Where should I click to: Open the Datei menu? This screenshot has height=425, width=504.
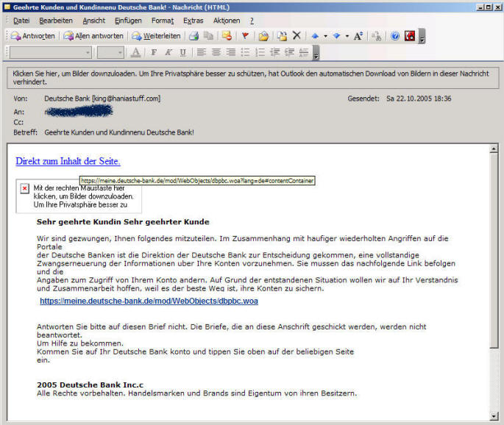(x=21, y=21)
